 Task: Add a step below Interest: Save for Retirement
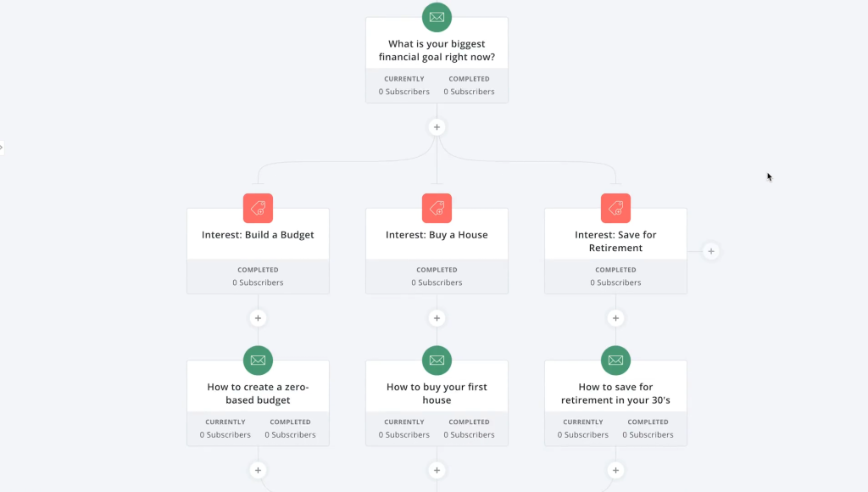[x=615, y=318]
